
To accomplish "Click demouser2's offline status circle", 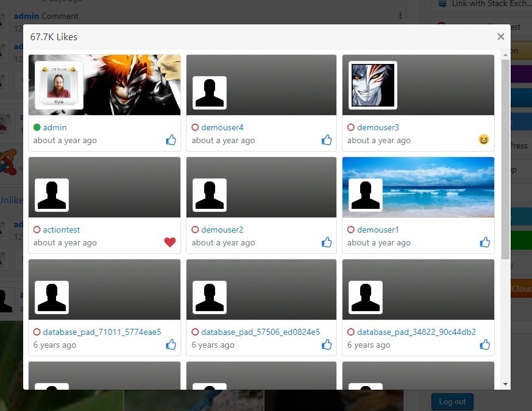I will [x=195, y=230].
